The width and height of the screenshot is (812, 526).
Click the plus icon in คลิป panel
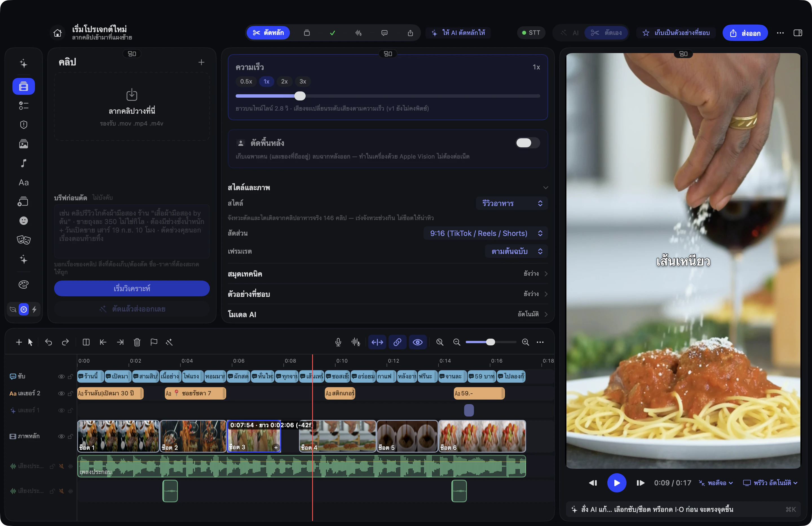tap(201, 62)
